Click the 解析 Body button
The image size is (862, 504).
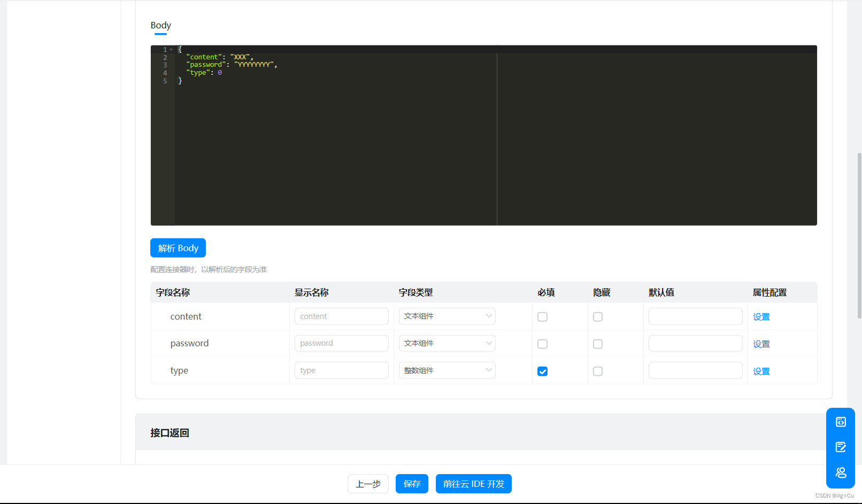click(178, 248)
